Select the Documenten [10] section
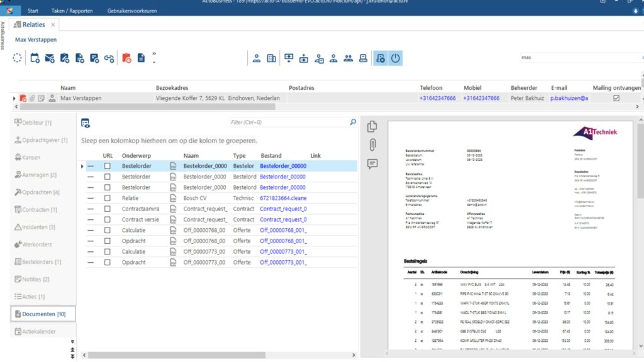 [x=43, y=314]
